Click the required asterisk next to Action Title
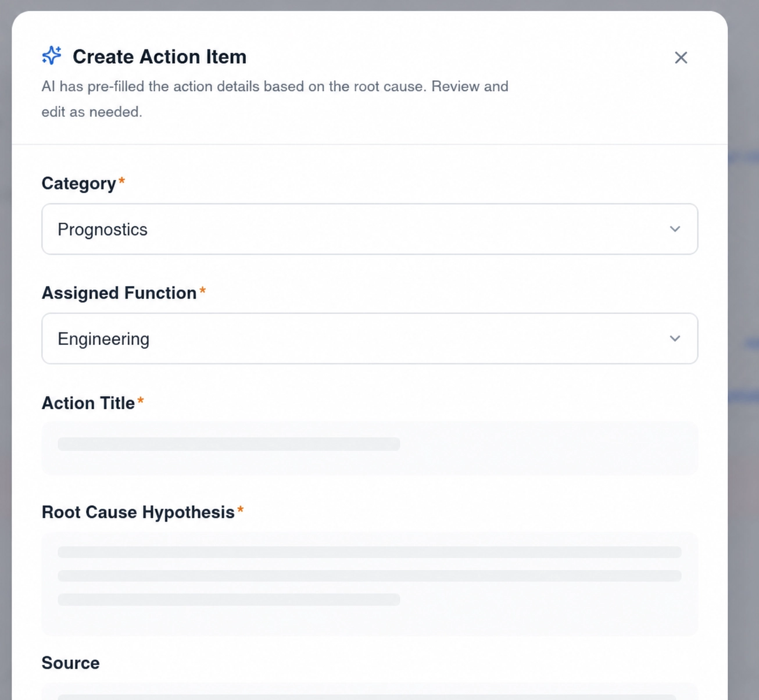This screenshot has height=700, width=759. (140, 401)
